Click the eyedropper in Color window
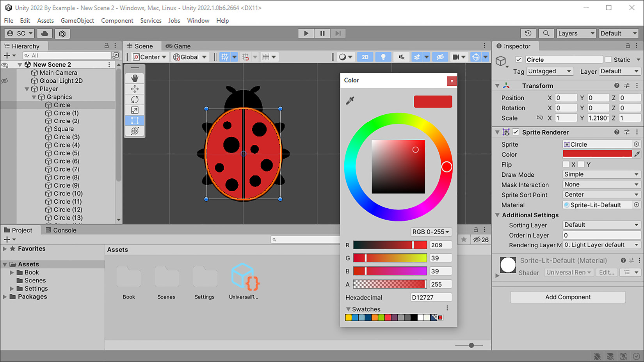Screen dimensions: 644x362 [x=350, y=101]
